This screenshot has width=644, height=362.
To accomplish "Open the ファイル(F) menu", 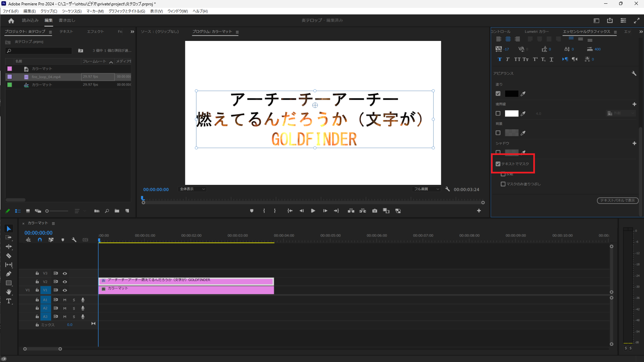I will (x=10, y=11).
